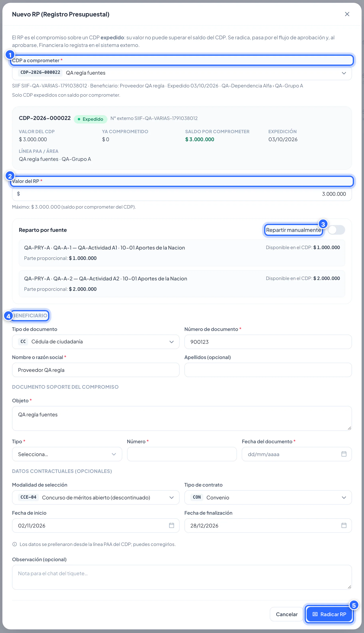Click the info icon beside prefill note

14,544
